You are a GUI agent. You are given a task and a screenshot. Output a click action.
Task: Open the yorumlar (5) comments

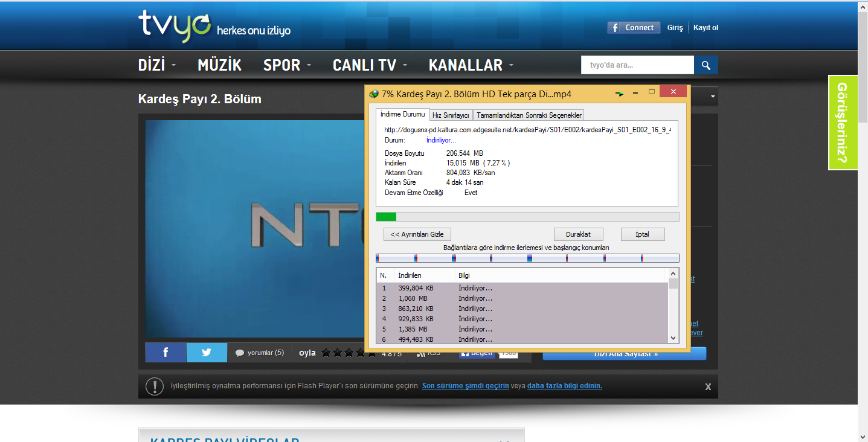point(260,353)
